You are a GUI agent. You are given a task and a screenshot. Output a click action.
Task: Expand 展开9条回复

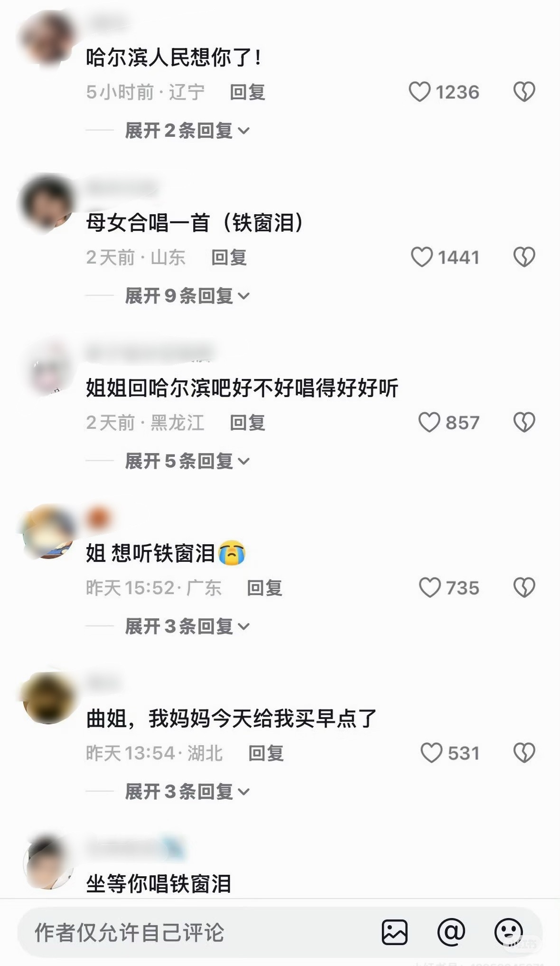(187, 296)
